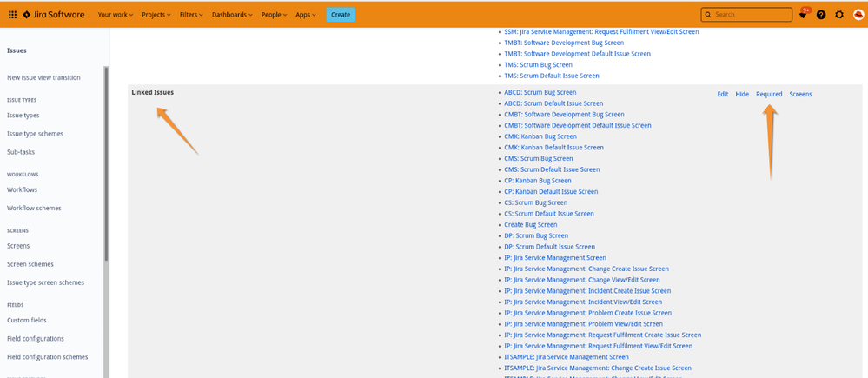Open the app switcher grid icon
Viewport: 868px width, 378px height.
13,15
